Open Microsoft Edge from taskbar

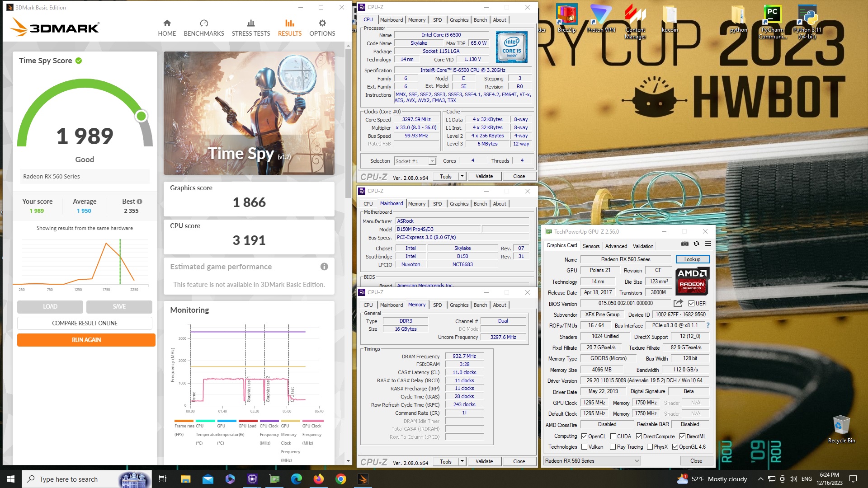pyautogui.click(x=297, y=479)
